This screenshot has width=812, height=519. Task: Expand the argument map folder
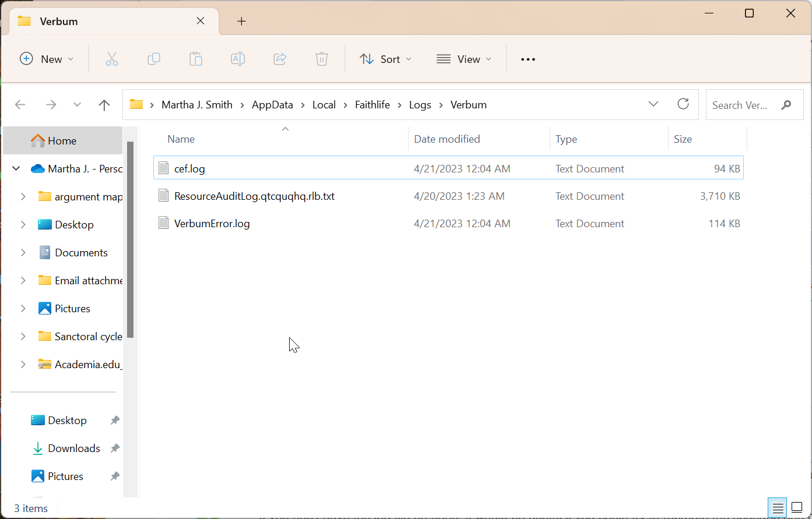(x=23, y=196)
